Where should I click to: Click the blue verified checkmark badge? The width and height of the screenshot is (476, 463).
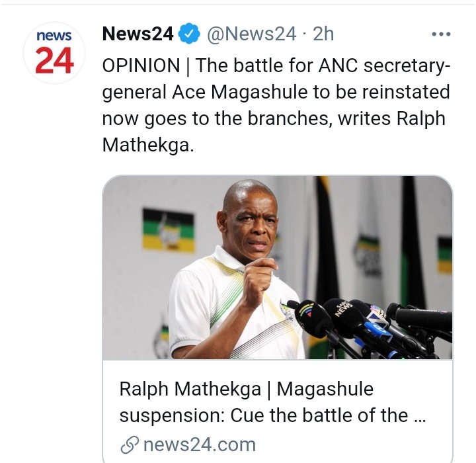point(189,34)
